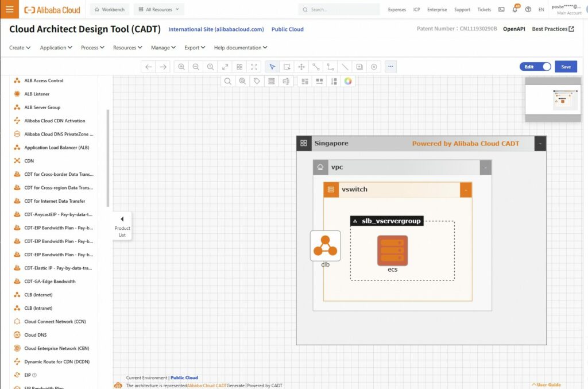Click the magnifier search icon in second toolbar
Image resolution: width=588 pixels, height=389 pixels.
point(227,82)
